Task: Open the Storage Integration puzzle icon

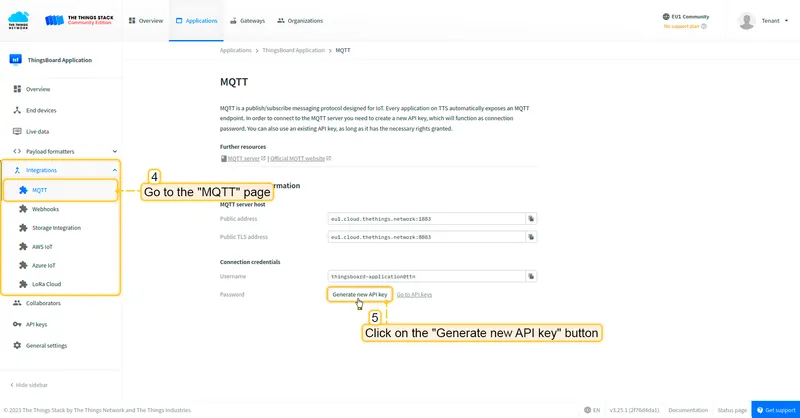Action: [x=23, y=228]
